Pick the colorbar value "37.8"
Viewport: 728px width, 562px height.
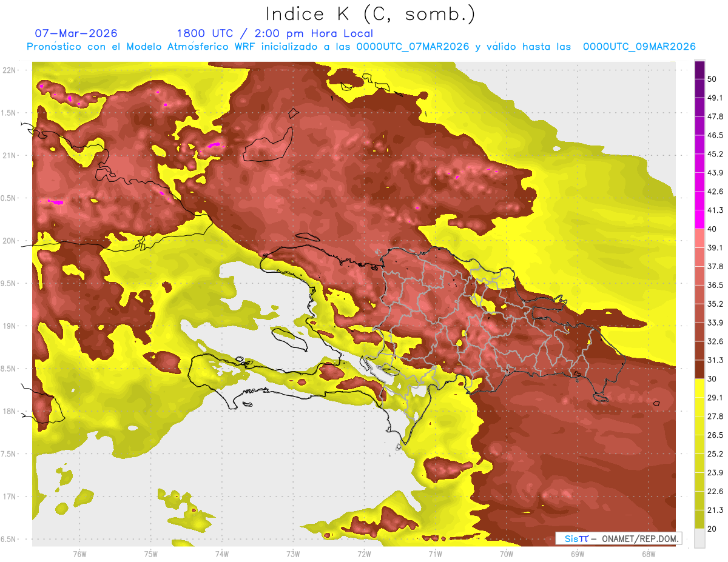[x=715, y=266]
